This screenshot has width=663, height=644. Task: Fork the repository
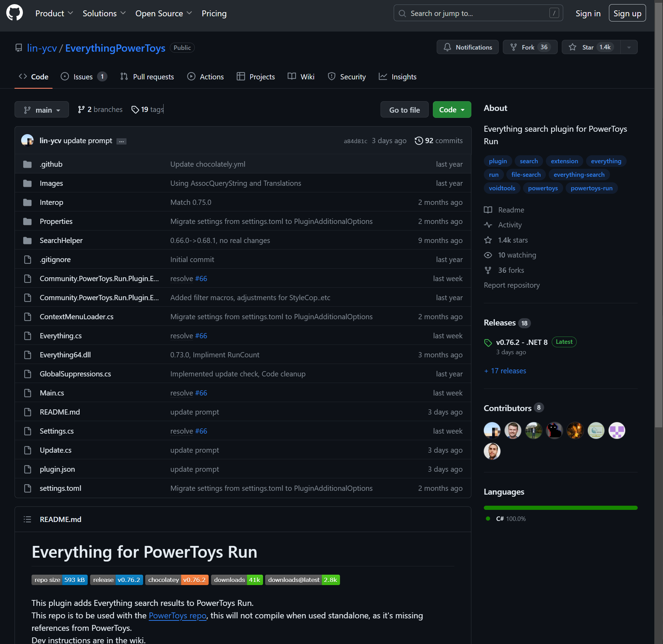pyautogui.click(x=530, y=47)
